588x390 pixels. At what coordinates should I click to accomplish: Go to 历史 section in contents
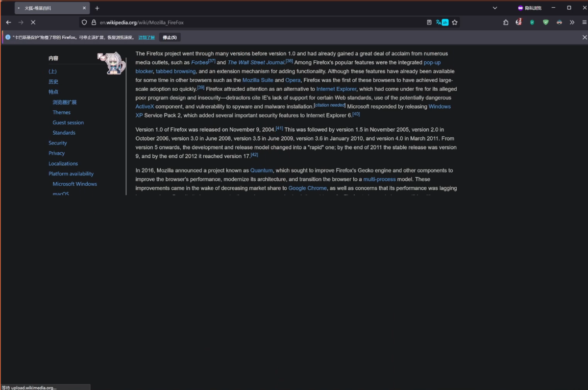53,82
